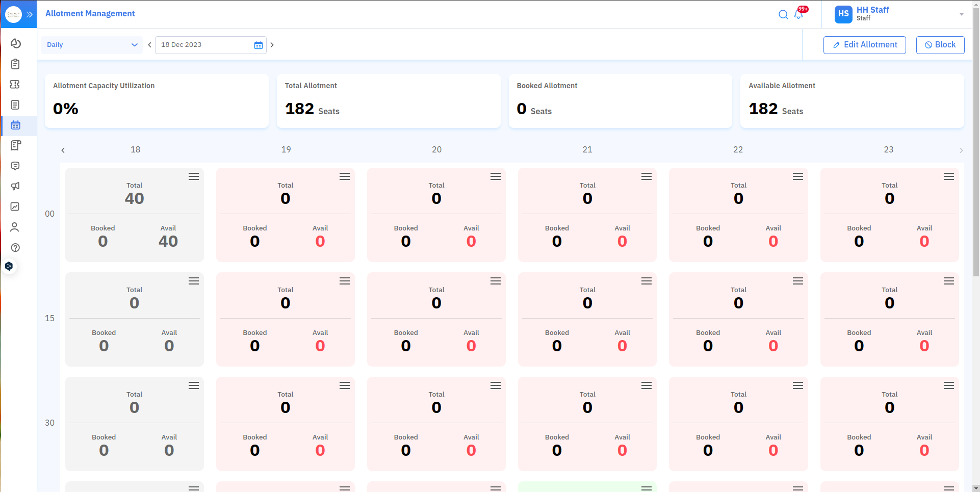Screen dimensions: 980x492
Task: Open menu on day 18 slot 00 card
Action: point(194,177)
